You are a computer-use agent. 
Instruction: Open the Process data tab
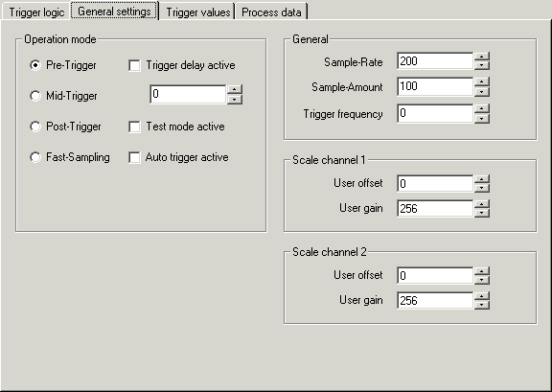point(271,12)
